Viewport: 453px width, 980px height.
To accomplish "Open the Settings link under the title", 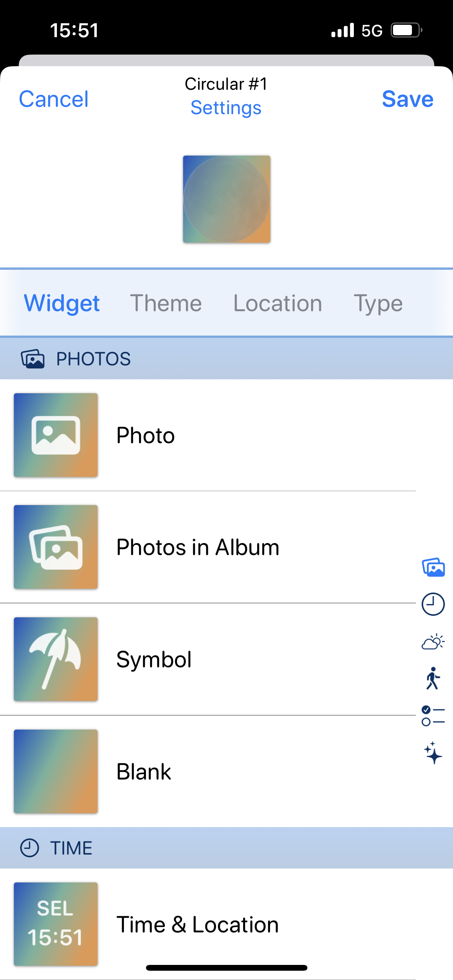I will [x=226, y=108].
